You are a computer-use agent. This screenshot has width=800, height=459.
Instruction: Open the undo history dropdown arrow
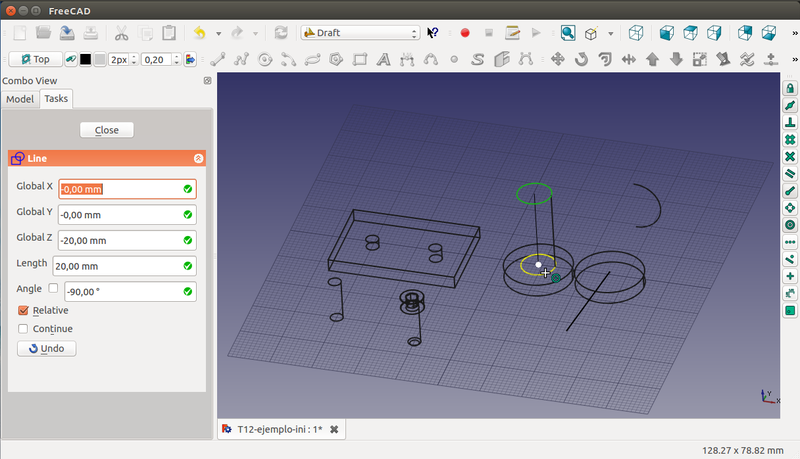217,33
